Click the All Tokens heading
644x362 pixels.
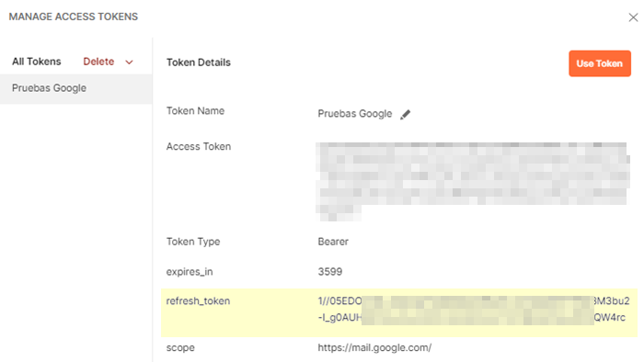point(37,62)
